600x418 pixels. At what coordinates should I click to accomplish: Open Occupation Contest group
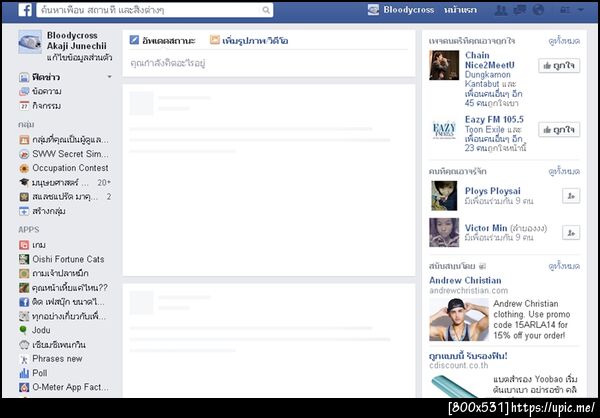64,168
